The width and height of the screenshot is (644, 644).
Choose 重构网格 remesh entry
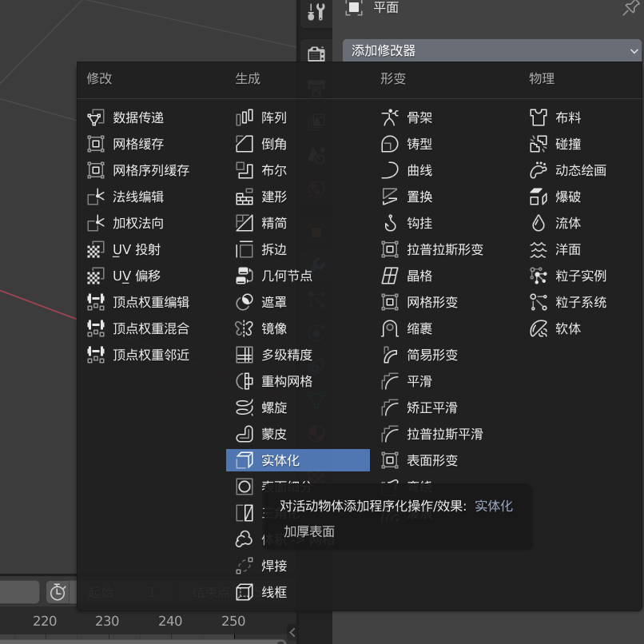click(298, 381)
